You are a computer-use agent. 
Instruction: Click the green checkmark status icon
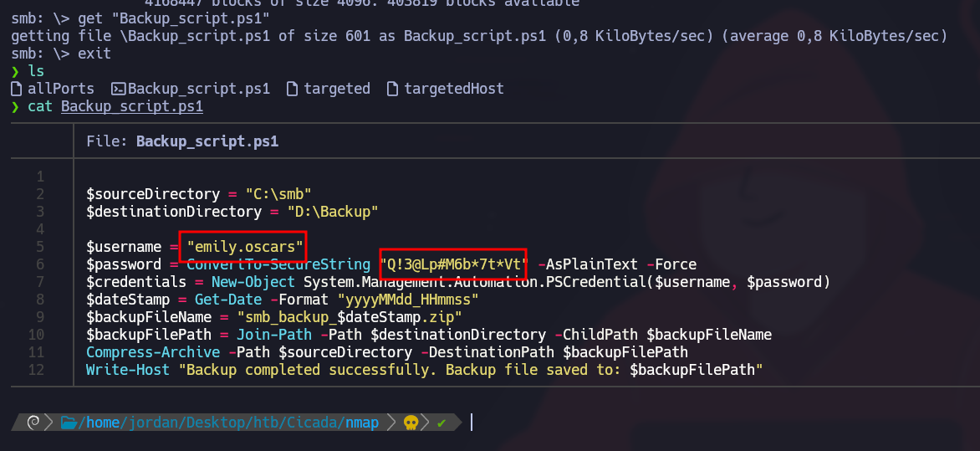point(442,423)
